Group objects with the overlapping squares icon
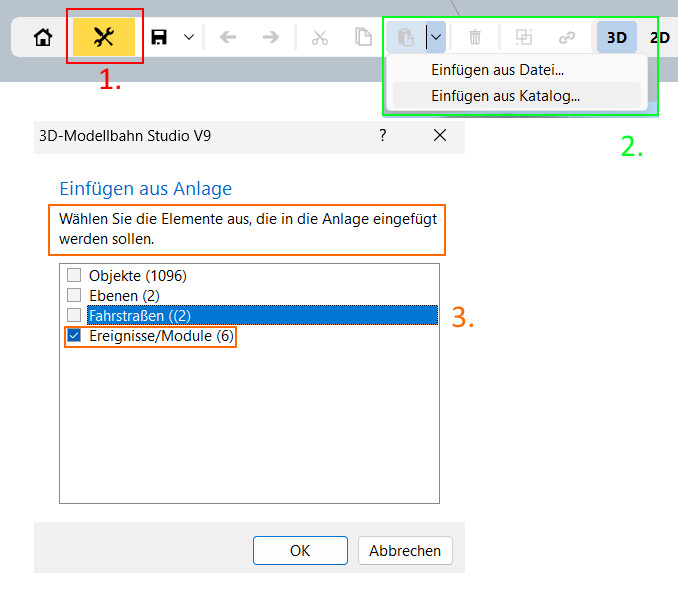Screen dimensions: 678x605 coord(524,37)
